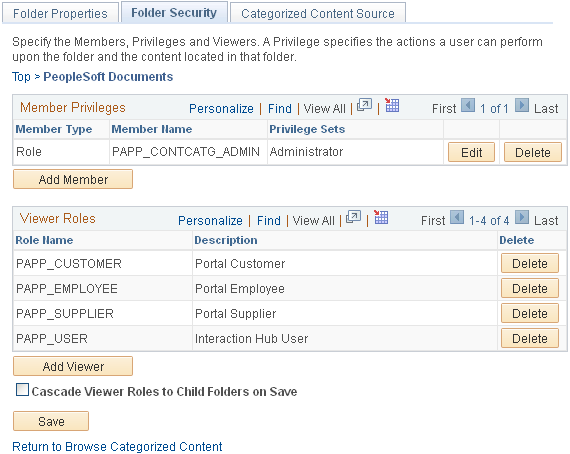Download Member Privileges grid to spreadsheet icon

[x=392, y=105]
